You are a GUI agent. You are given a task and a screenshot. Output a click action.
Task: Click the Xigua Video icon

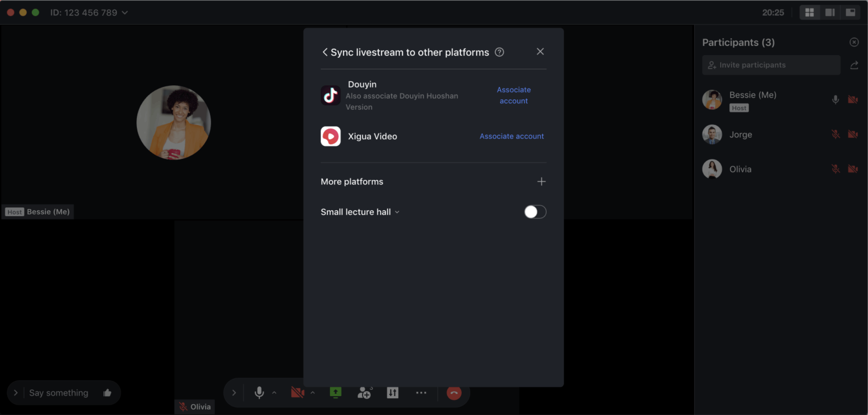[331, 136]
